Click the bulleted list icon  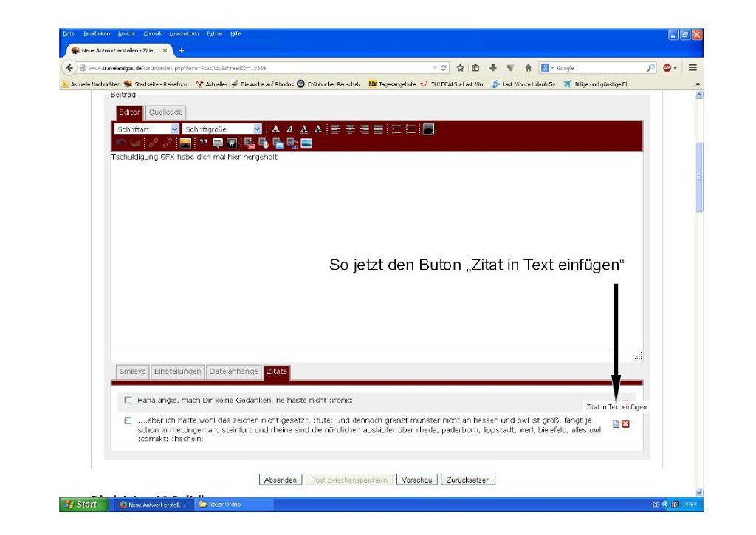[x=397, y=129]
